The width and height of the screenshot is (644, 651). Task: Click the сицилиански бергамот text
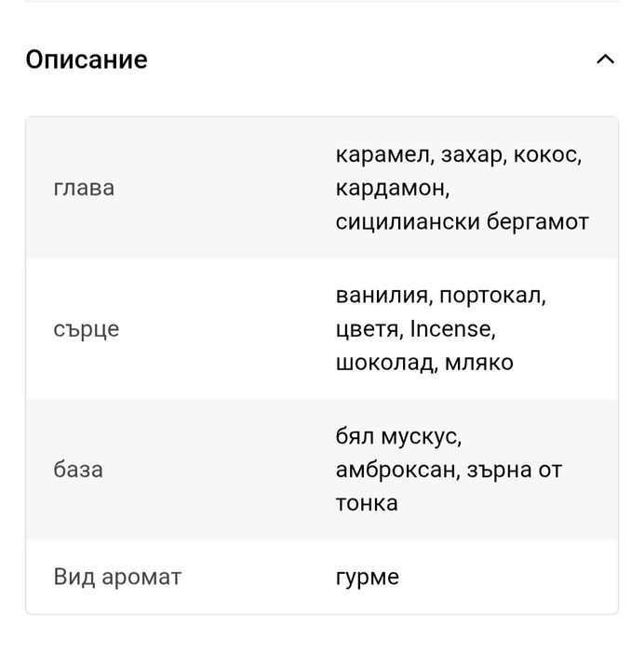462,221
